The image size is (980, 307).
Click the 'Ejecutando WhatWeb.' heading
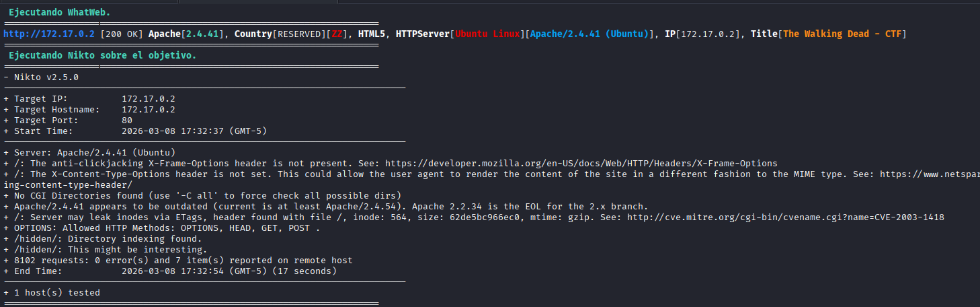60,12
